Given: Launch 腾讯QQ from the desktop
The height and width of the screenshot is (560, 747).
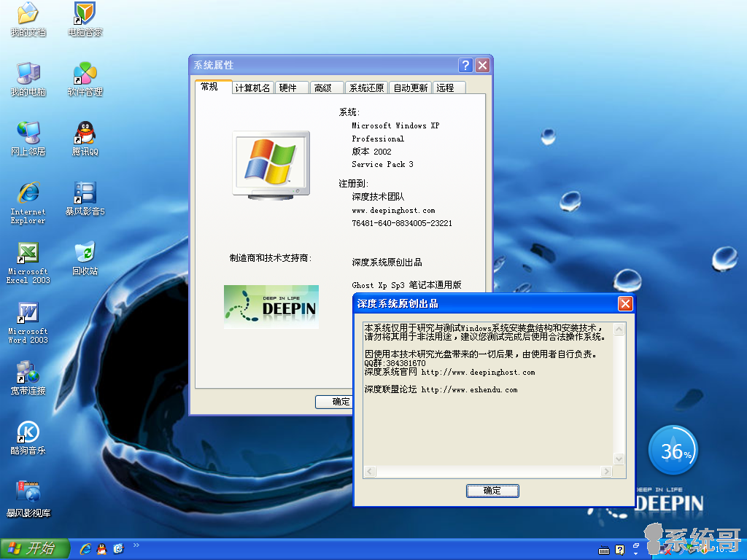Looking at the screenshot, I should click(85, 139).
